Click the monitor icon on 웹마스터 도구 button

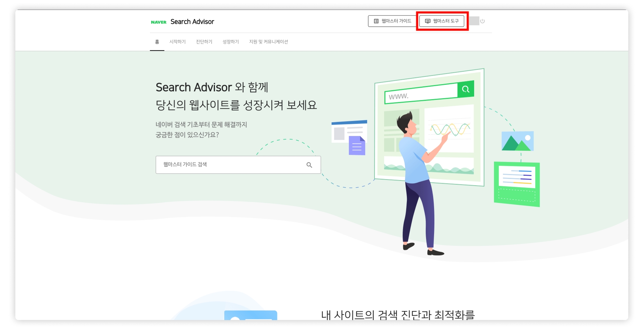(x=428, y=21)
